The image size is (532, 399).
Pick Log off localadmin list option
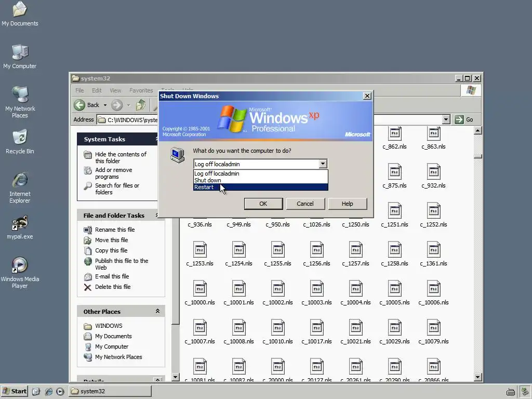[x=261, y=174]
